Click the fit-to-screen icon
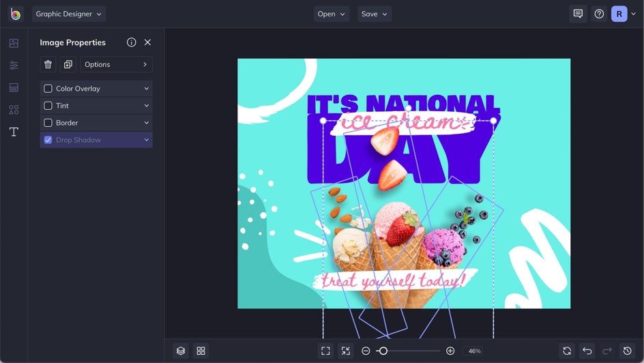Screen dimensions: 644x363 [325, 351]
